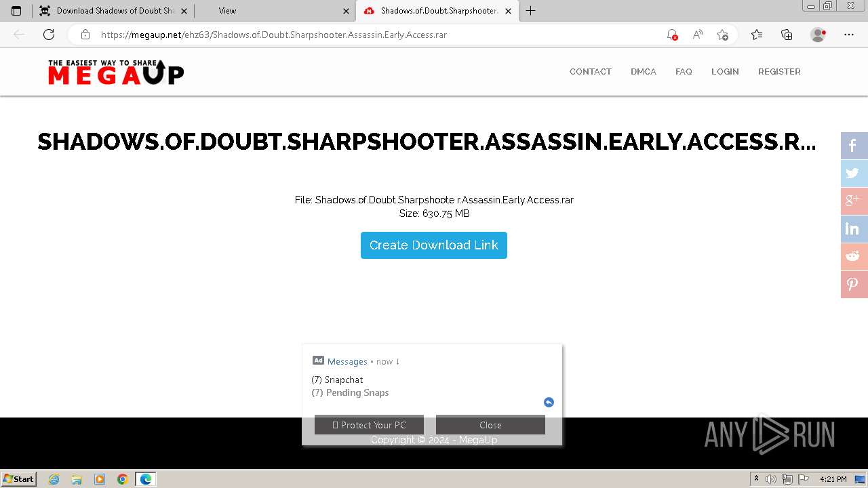This screenshot has height=488, width=868.
Task: Click the blue reply arrow icon in ad
Action: click(549, 402)
